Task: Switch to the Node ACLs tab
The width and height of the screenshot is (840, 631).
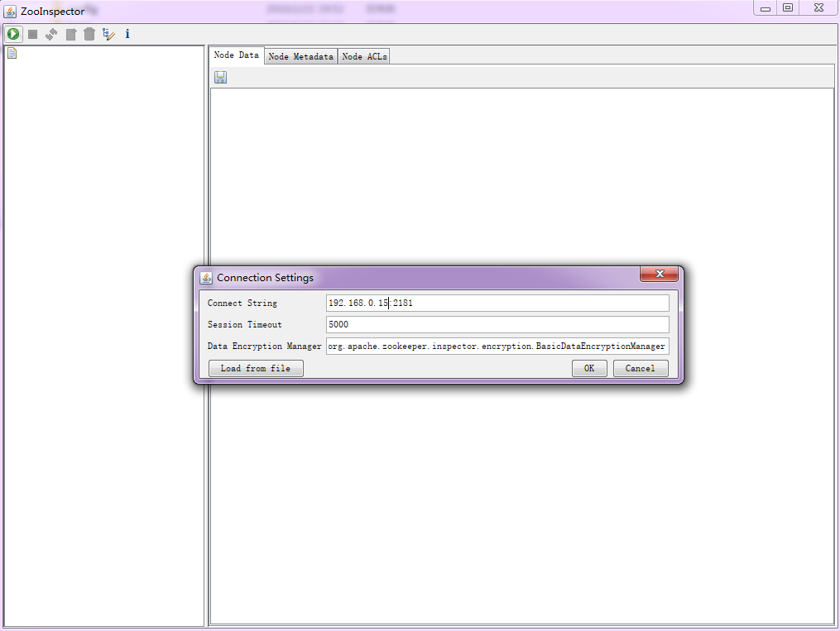Action: (x=364, y=56)
